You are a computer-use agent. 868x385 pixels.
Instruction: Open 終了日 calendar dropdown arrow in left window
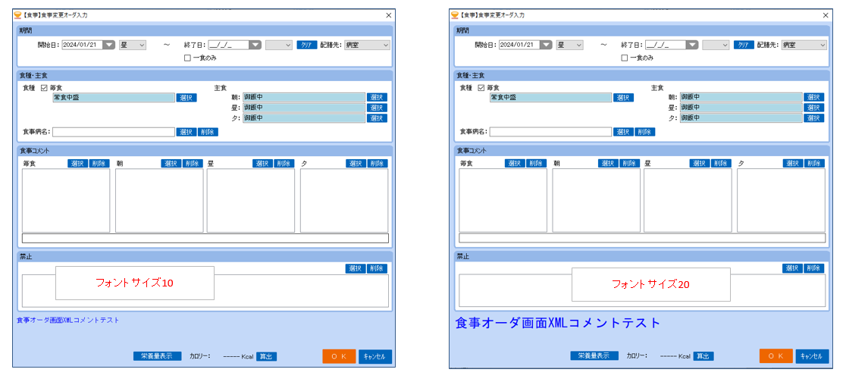click(255, 45)
